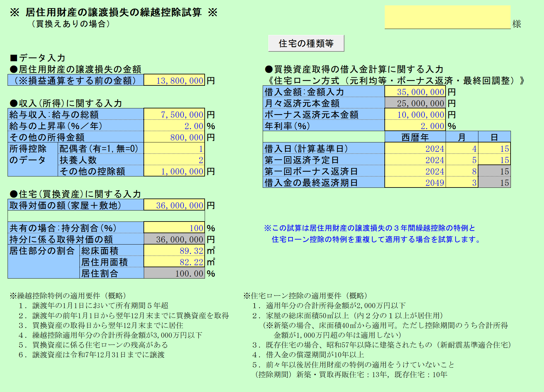
Task: Click the 住宅の種類等 button
Action: tap(306, 43)
